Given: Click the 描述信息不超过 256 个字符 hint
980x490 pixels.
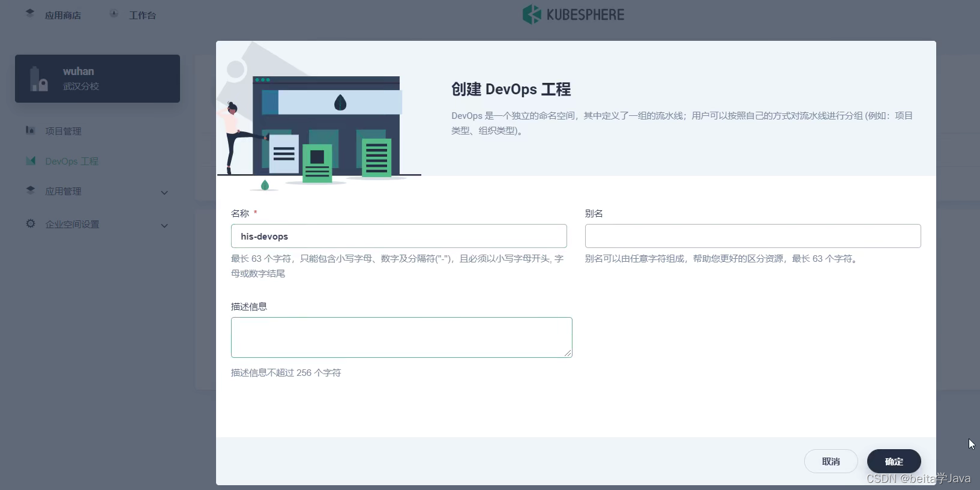Looking at the screenshot, I should pos(286,372).
